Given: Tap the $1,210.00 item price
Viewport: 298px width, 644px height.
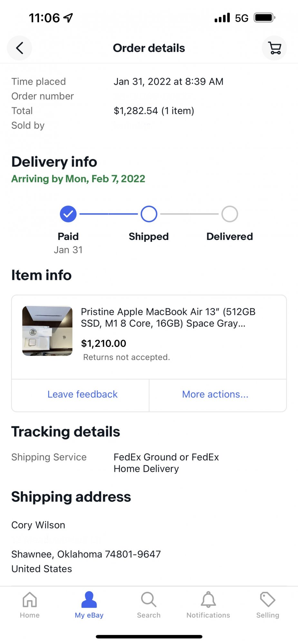Looking at the screenshot, I should pos(103,343).
